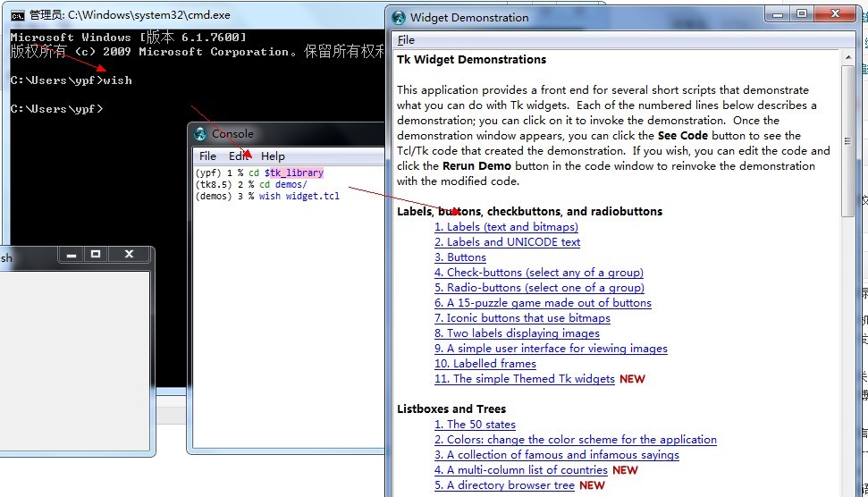Open 7. Iconic buttons that use bitmaps
The image size is (868, 497).
pos(522,317)
